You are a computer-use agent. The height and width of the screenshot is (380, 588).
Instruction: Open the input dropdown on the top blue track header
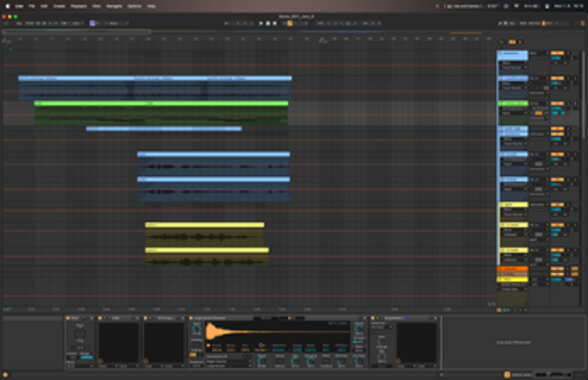click(x=511, y=65)
